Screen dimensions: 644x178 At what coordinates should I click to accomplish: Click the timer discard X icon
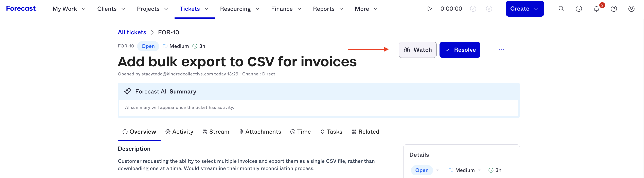pos(489,9)
